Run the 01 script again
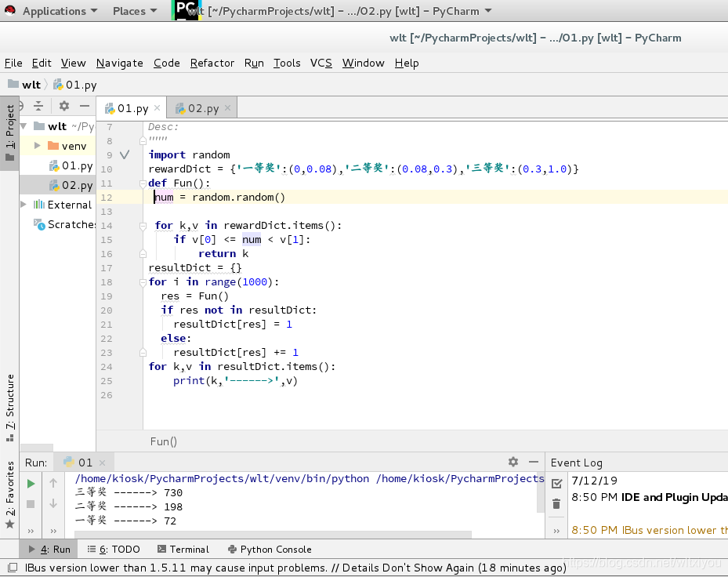This screenshot has height=577, width=728. [31, 484]
